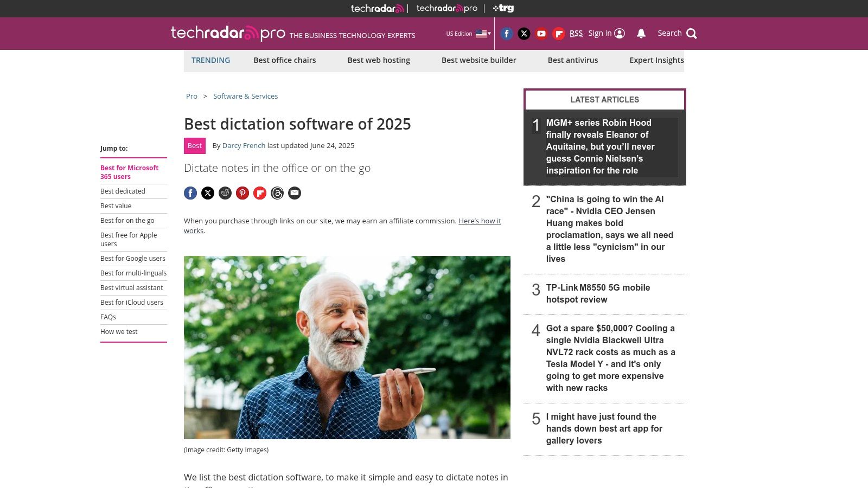Open TechRadar's Facebook page from the header
The width and height of the screenshot is (868, 488).
[x=506, y=33]
